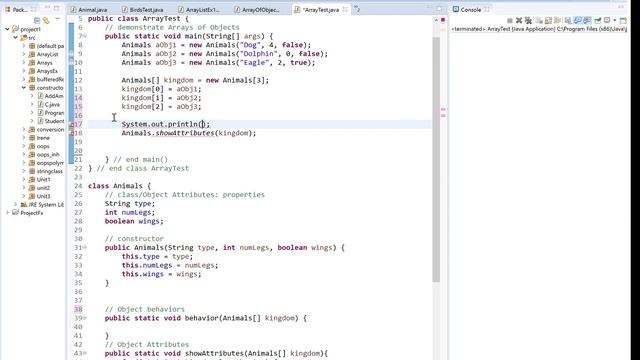This screenshot has width=640, height=360.
Task: Switch to the BirdsTest.java editor tab
Action: click(143, 9)
